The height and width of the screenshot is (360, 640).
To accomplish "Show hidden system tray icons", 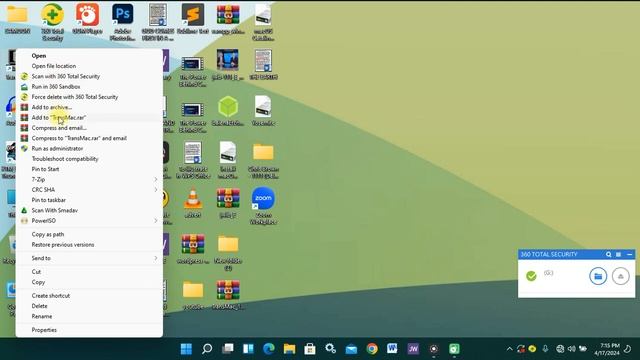I will pyautogui.click(x=509, y=349).
